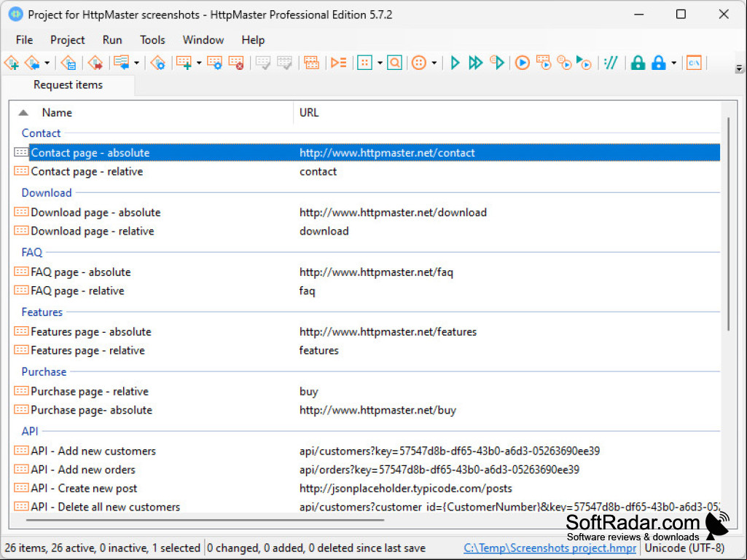Click the orange circled blue play icon
The height and width of the screenshot is (560, 747).
(x=523, y=63)
